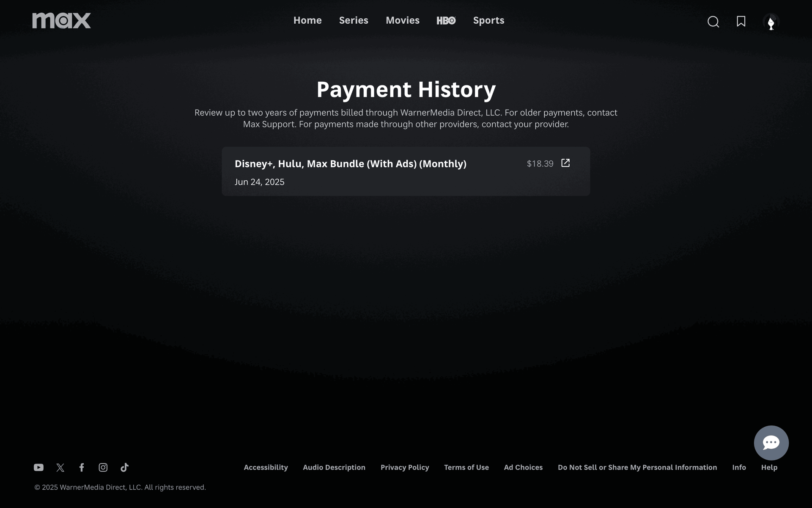Open the Ad Choices link
Image resolution: width=812 pixels, height=508 pixels.
[523, 467]
